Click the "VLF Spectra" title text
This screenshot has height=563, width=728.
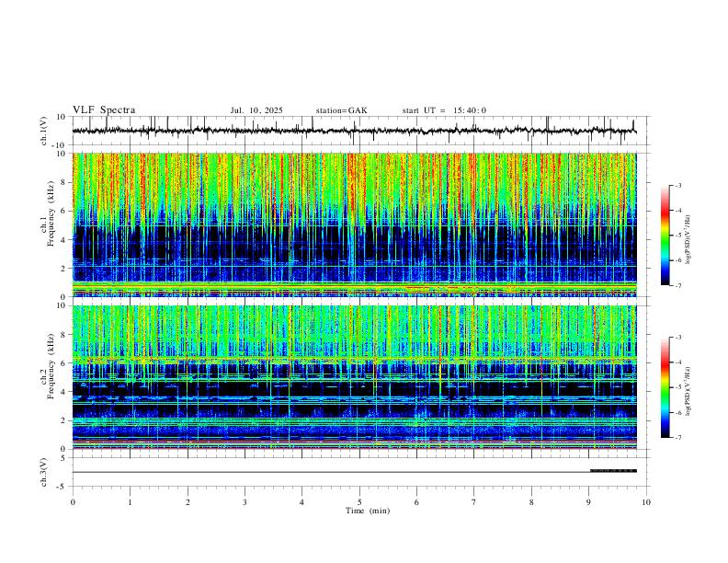(x=104, y=110)
